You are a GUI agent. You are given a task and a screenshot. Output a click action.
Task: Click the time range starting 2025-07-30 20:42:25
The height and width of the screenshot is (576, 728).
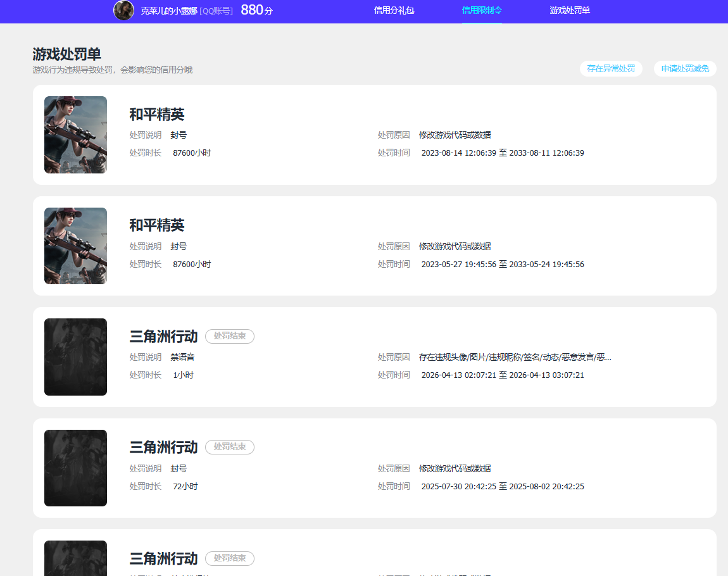(x=503, y=486)
